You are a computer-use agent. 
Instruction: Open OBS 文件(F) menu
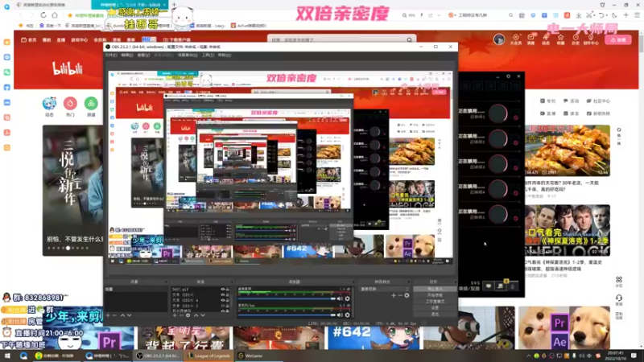pos(111,55)
